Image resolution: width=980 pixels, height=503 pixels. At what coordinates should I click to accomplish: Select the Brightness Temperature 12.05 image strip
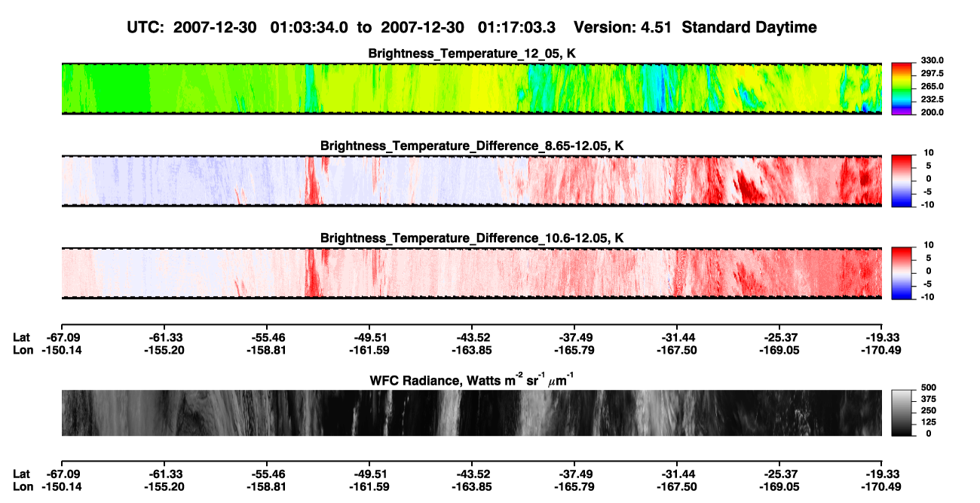tap(472, 88)
